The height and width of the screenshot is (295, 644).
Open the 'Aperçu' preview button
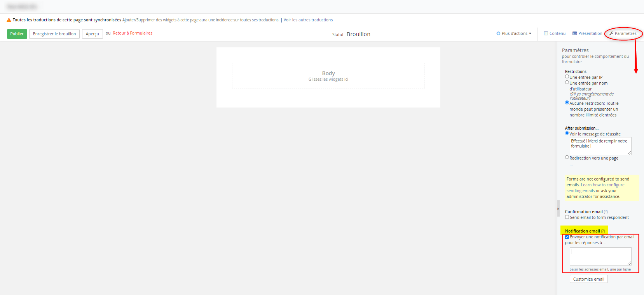pyautogui.click(x=92, y=34)
